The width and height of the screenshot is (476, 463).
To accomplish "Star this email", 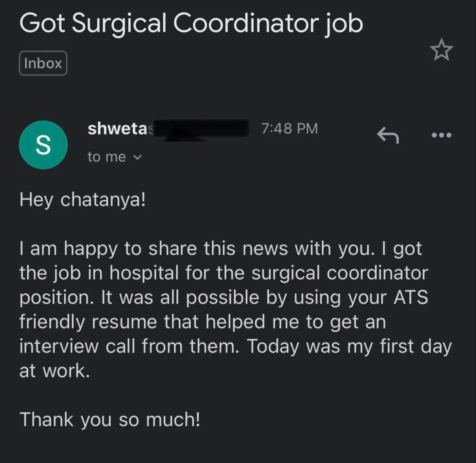I will (441, 50).
